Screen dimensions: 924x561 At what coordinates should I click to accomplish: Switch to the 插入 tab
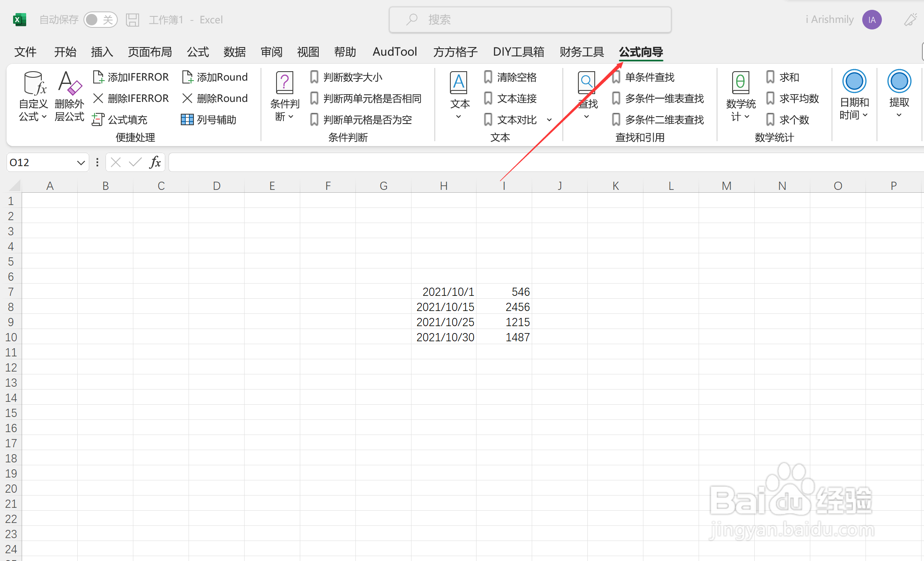pos(102,52)
